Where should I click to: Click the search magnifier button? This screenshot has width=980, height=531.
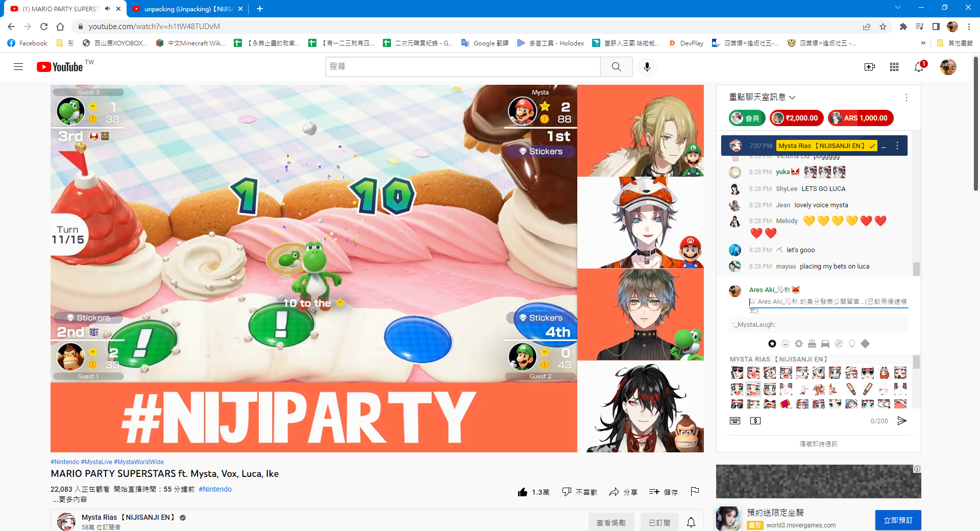(617, 66)
